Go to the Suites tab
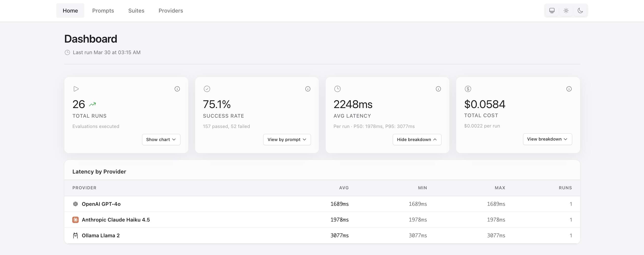 (136, 11)
